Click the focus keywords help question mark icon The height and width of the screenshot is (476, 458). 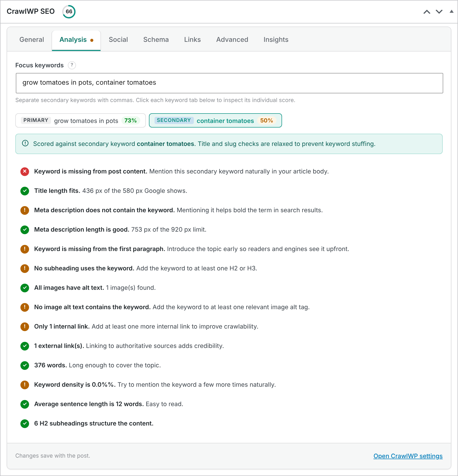[x=72, y=65]
